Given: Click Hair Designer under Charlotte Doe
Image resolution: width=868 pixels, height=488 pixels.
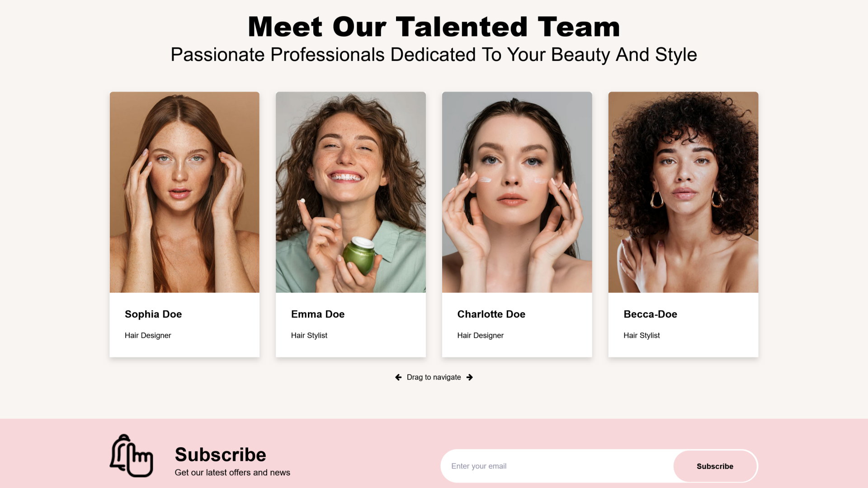Looking at the screenshot, I should pyautogui.click(x=481, y=335).
